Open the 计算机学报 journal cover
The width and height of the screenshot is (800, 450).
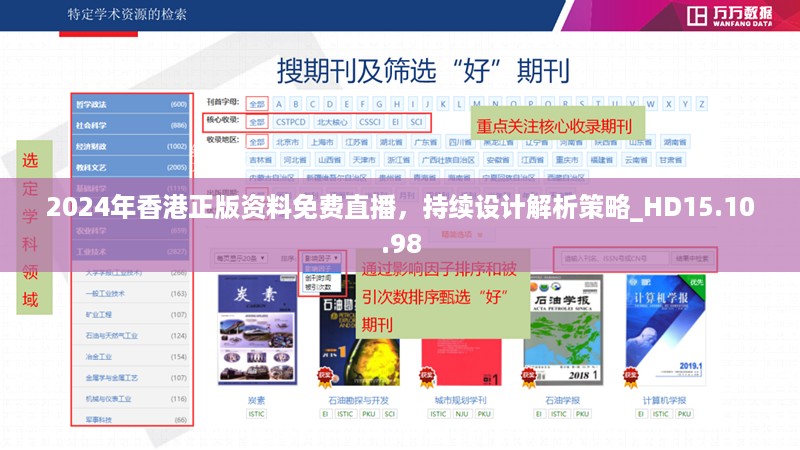point(665,330)
